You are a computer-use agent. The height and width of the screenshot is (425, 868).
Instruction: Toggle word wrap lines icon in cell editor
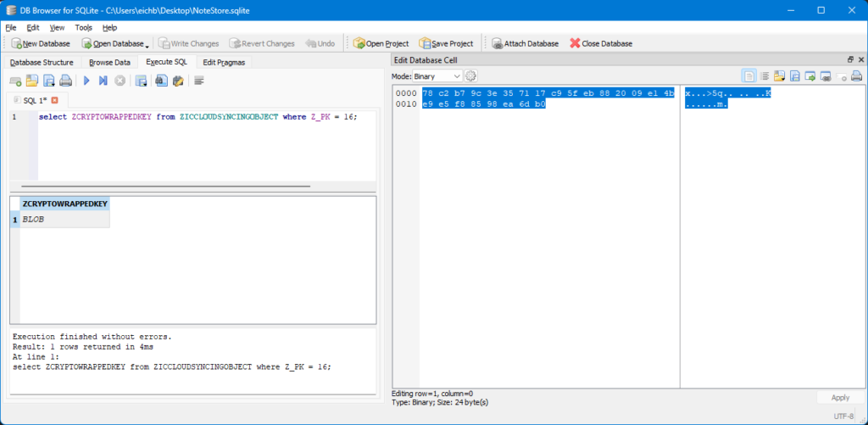[765, 76]
